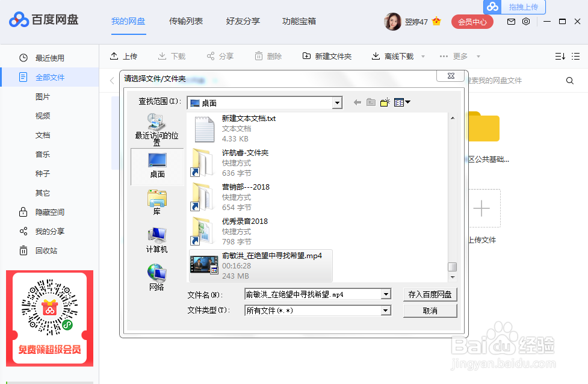Switch to the 好友分享 tab
This screenshot has height=384, width=588.
[x=243, y=22]
